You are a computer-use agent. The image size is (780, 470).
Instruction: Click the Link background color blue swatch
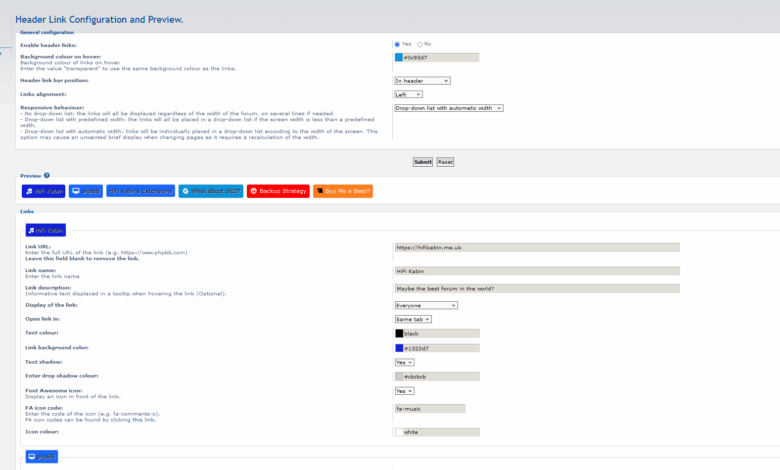(x=399, y=348)
